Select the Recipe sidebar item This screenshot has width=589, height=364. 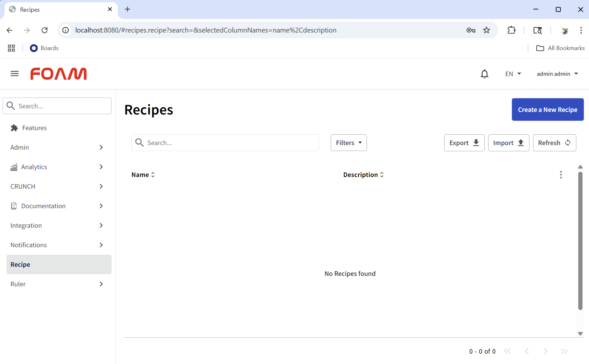[59, 264]
